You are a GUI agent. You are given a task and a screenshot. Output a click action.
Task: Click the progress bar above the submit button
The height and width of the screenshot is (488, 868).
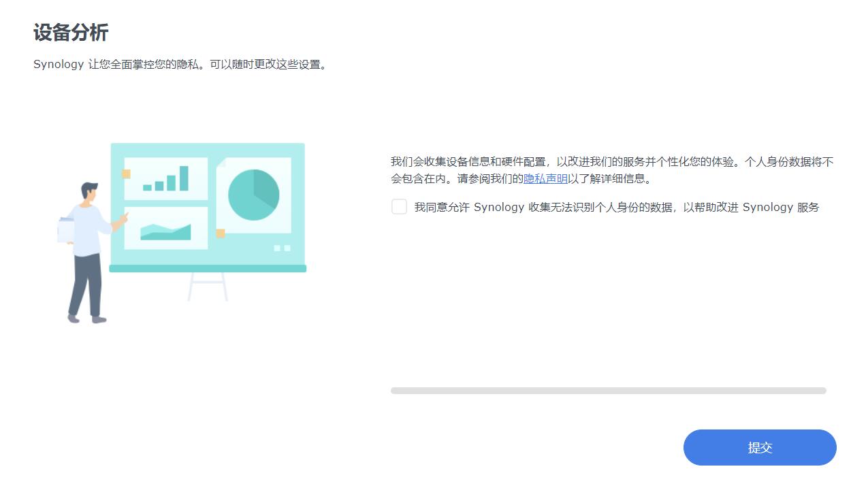609,390
